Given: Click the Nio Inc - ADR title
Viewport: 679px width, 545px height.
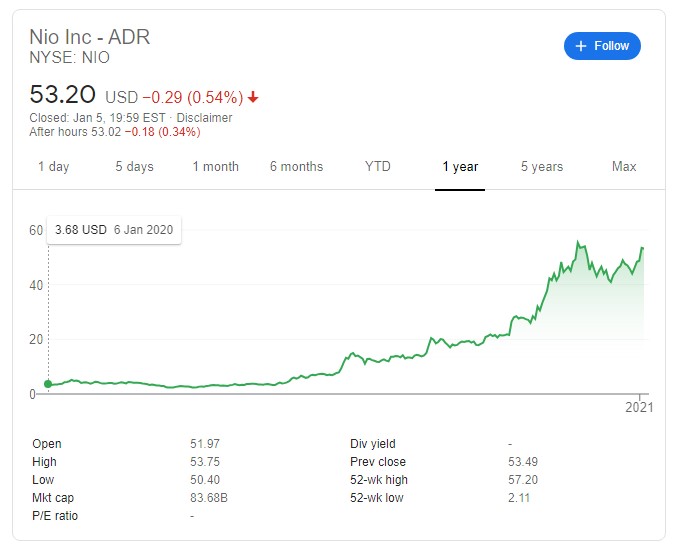Looking at the screenshot, I should (90, 37).
